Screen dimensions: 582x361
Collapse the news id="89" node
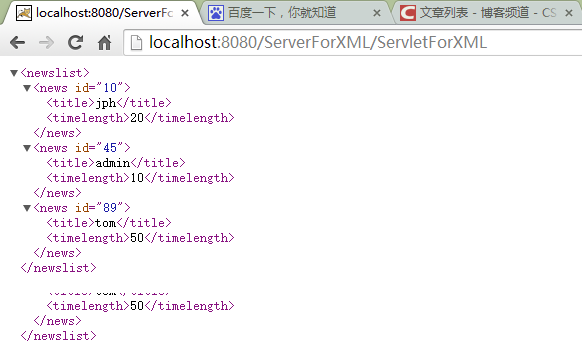[27, 208]
